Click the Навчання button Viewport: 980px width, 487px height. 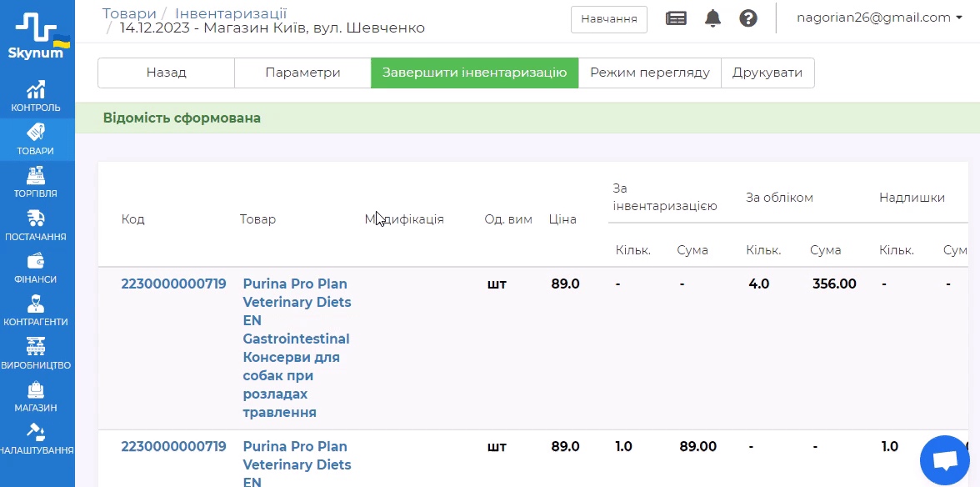608,19
